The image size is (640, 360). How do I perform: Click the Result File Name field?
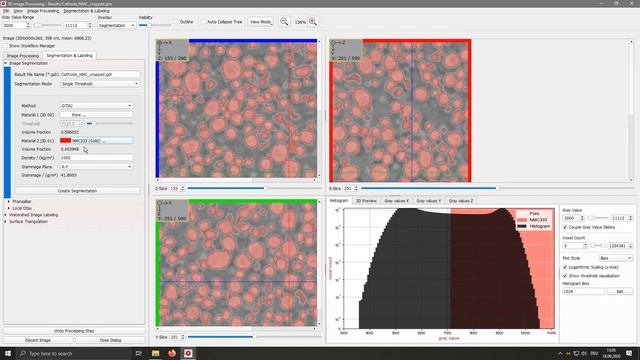point(100,74)
